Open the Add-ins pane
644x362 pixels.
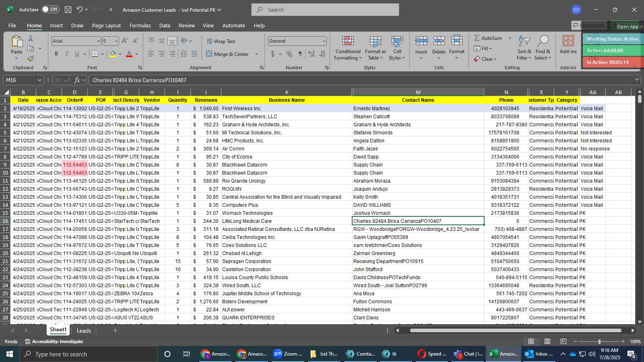[x=568, y=45]
